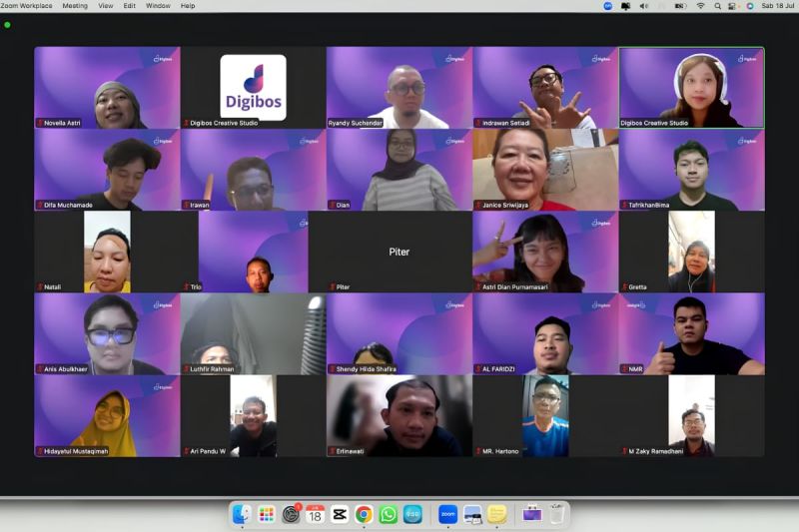The width and height of the screenshot is (799, 532).
Task: Open Control Center in the menu bar
Action: pos(732,6)
